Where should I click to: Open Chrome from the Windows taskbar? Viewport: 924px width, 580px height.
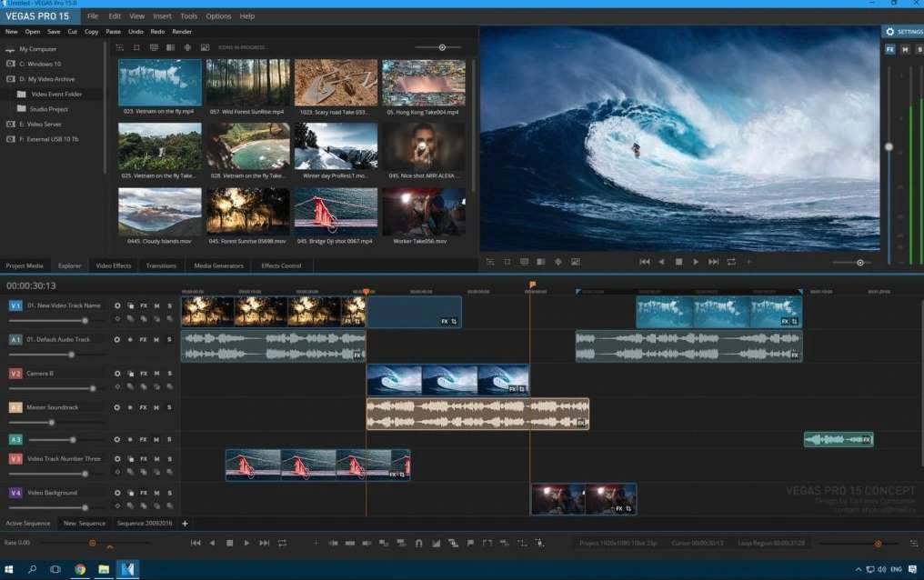click(79, 569)
